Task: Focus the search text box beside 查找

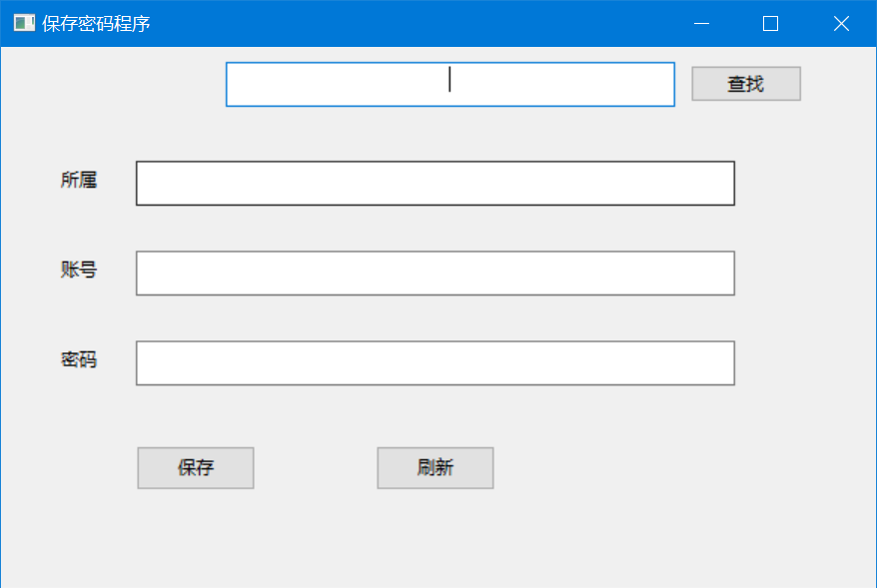Action: 450,85
